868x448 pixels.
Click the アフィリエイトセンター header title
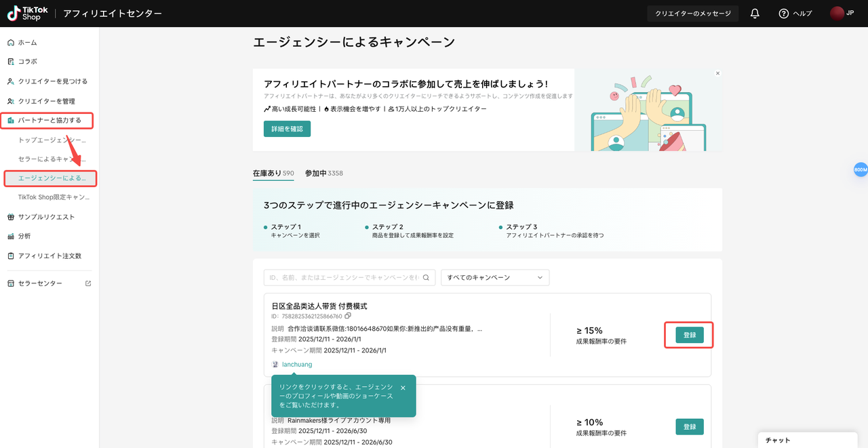pos(113,14)
